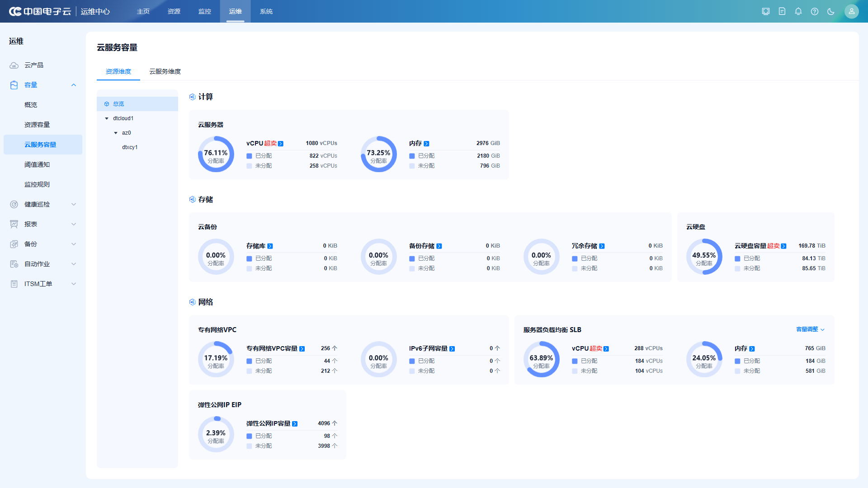This screenshot has width=868, height=488.
Task: Click the blue arrow next to SLB vCPU 超卖
Action: tap(606, 349)
